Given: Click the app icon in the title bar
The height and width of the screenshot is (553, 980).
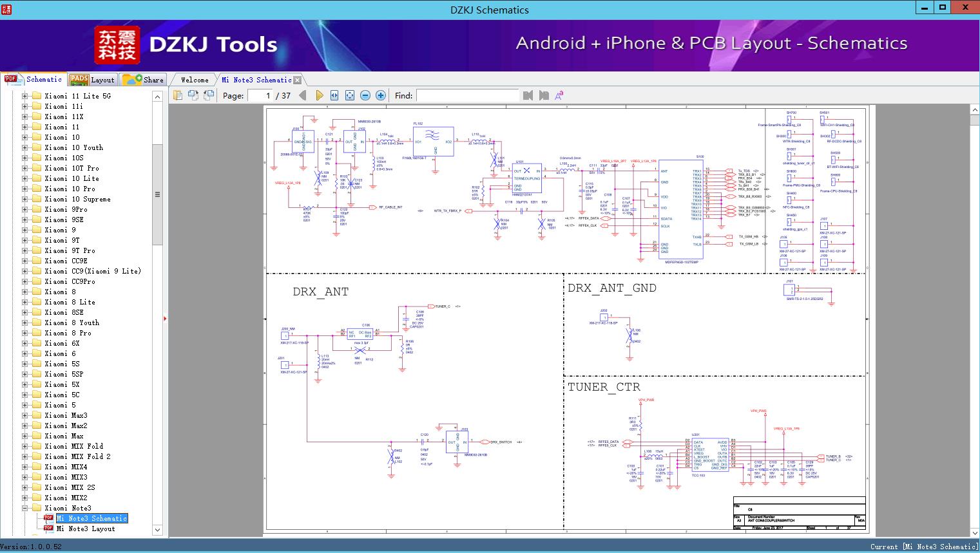Looking at the screenshot, I should coord(6,9).
